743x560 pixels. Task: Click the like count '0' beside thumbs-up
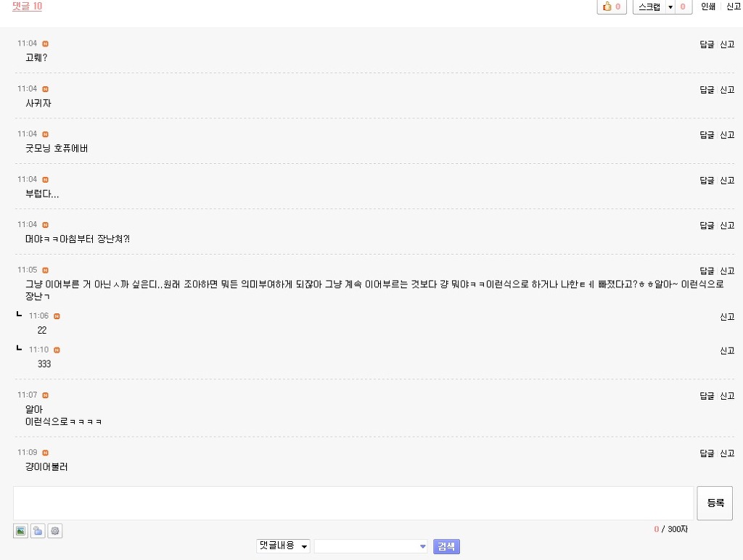coord(618,7)
